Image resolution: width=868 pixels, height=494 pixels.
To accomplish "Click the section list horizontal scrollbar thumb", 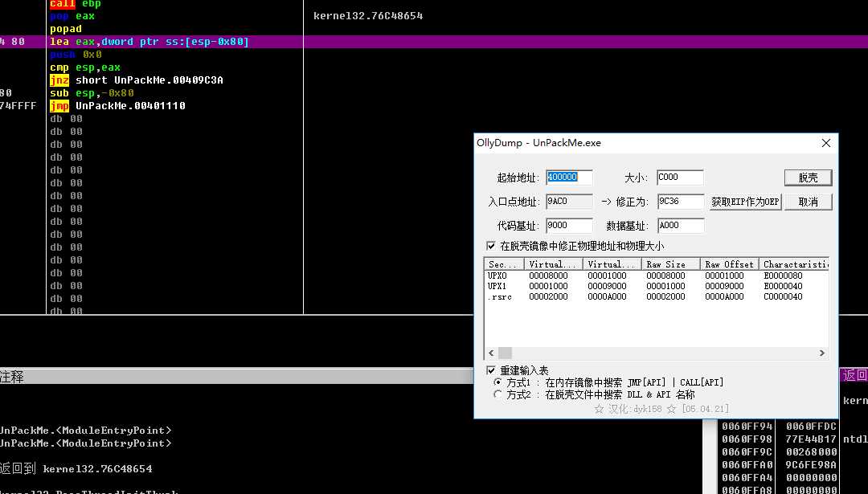I will click(505, 353).
